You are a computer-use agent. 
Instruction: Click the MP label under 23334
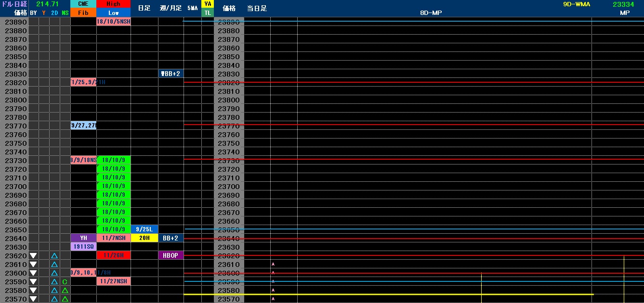tap(625, 13)
